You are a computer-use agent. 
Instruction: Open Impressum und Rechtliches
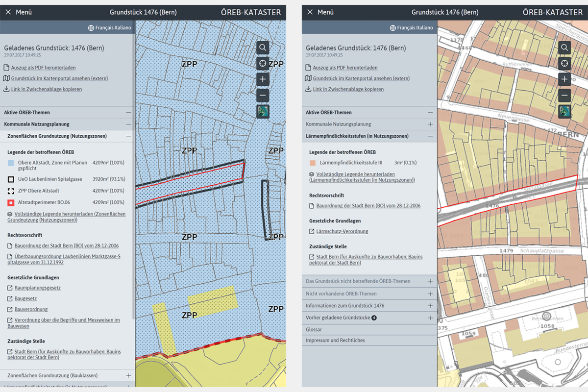pos(335,340)
